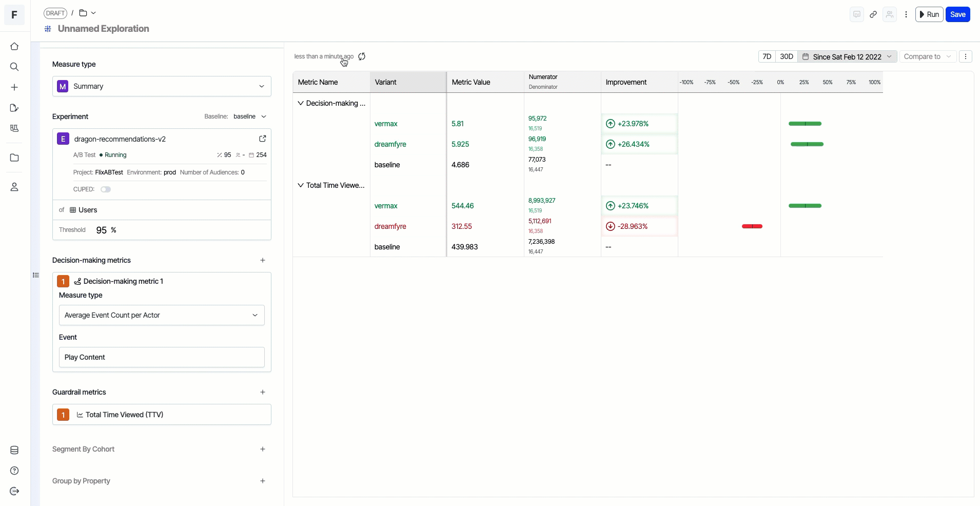Image resolution: width=980 pixels, height=506 pixels.
Task: Open the header three-dot more menu
Action: tap(906, 14)
